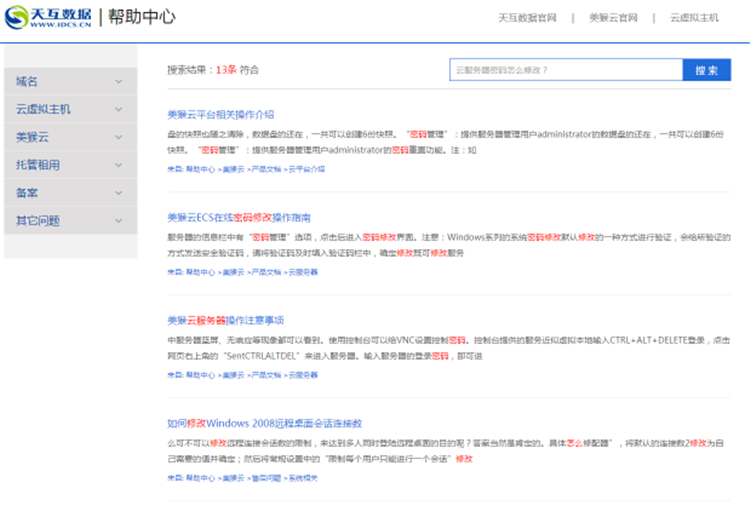Viewport: 750px width, 505px height.
Task: Expand the 美猴云 sidebar chevron
Action: 119,137
